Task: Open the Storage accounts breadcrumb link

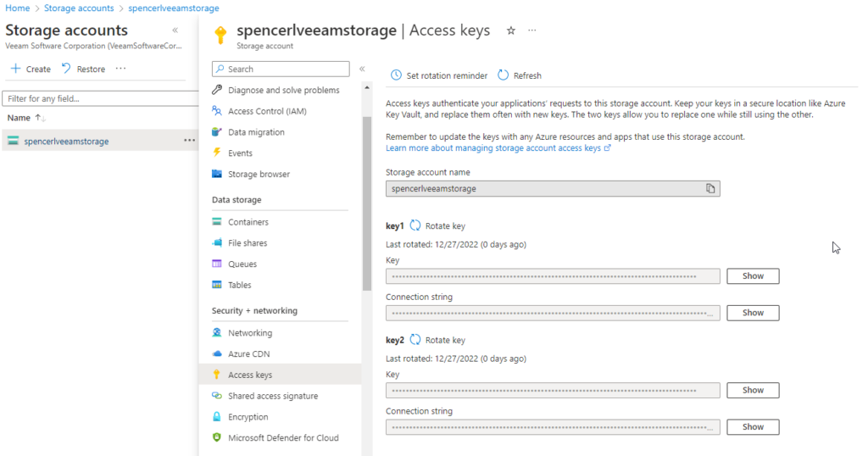Action: 79,8
